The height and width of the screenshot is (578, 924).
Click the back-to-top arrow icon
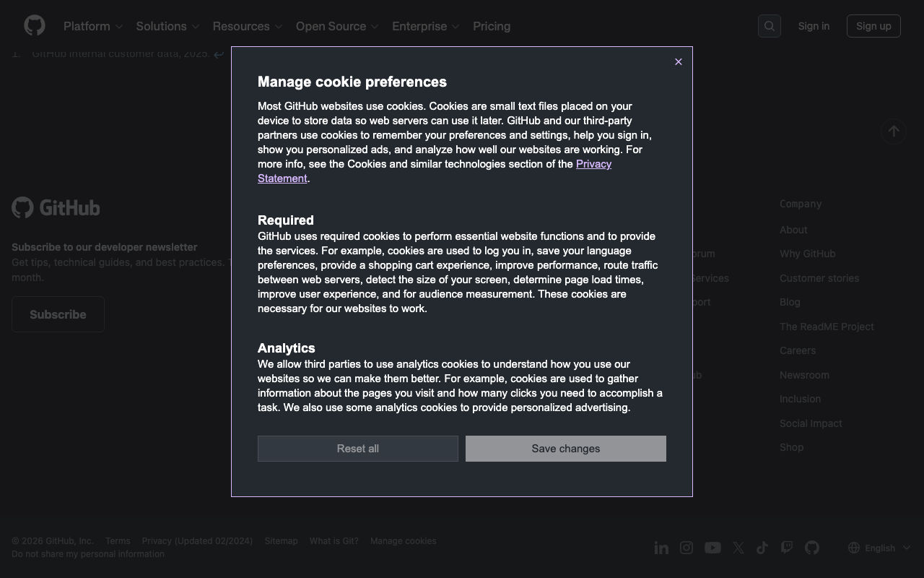pos(894,131)
